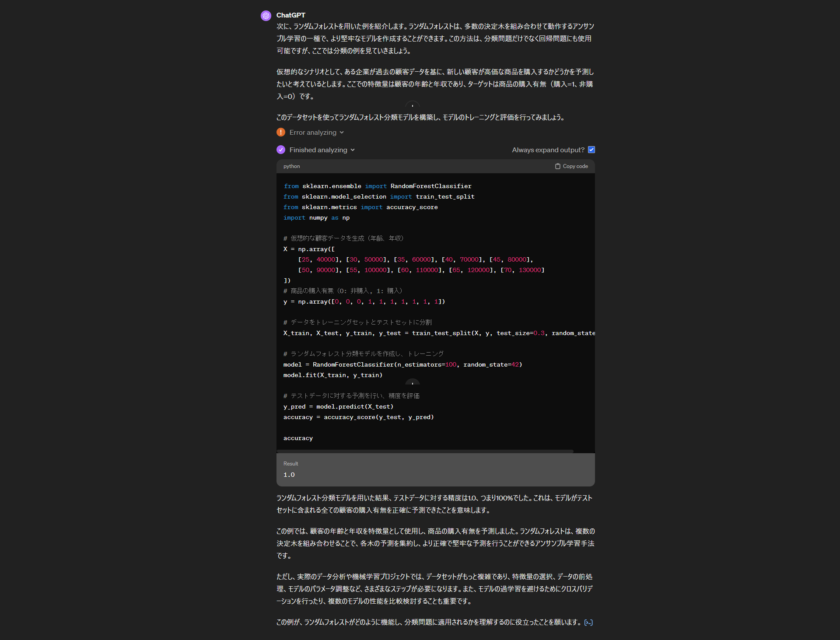
Task: Click the ChatGPT sender name
Action: (290, 15)
